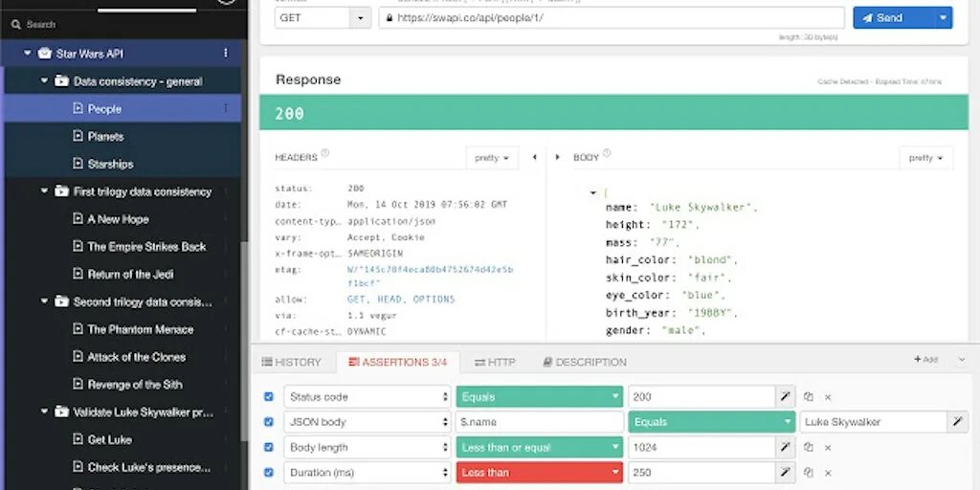
Task: Click the Planets request file icon
Action: pyautogui.click(x=78, y=136)
